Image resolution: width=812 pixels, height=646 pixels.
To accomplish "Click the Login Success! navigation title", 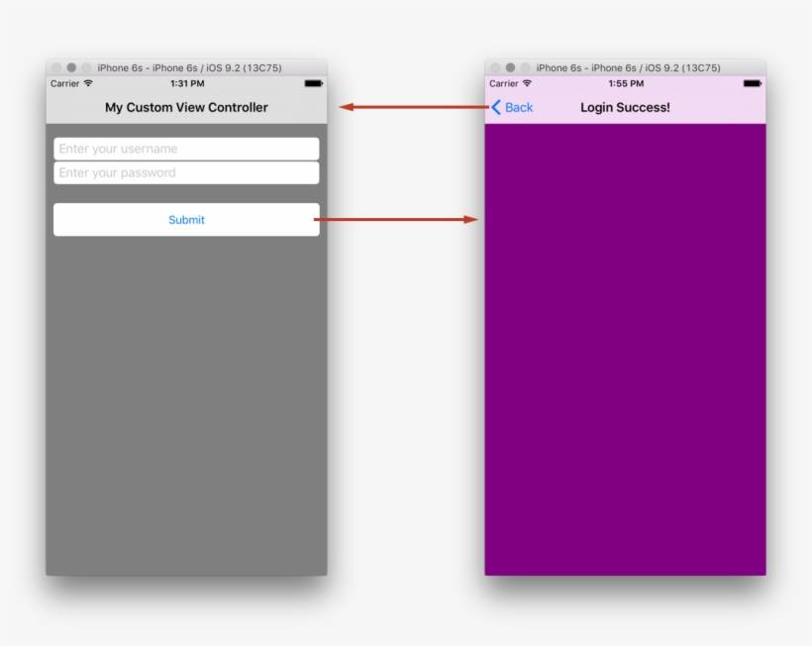I will [x=625, y=107].
